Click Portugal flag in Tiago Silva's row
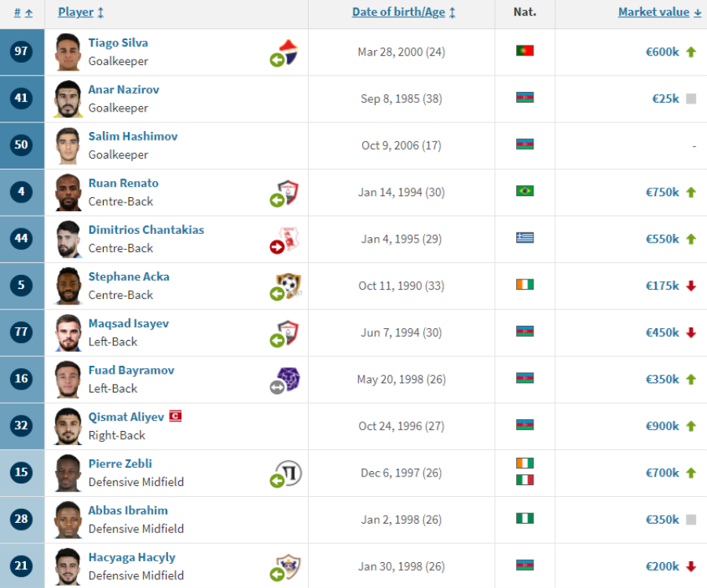 point(525,50)
